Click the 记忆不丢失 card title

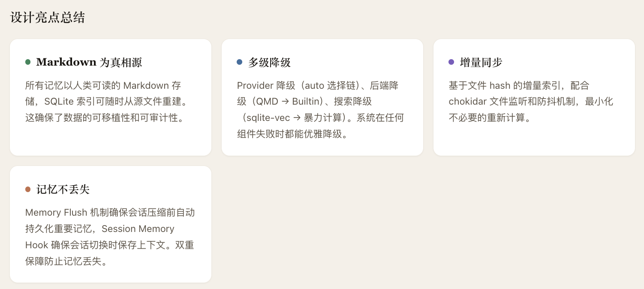[x=63, y=189]
